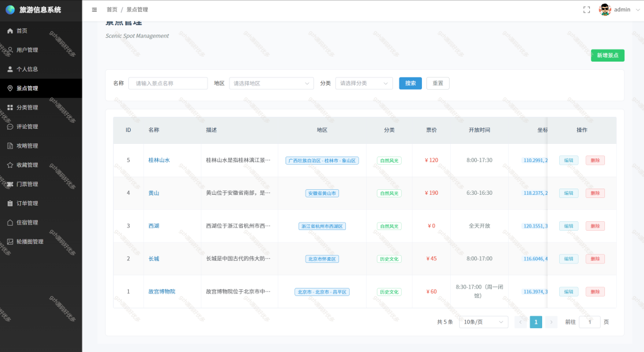
Task: Open the 地区 region selector
Action: click(x=272, y=83)
